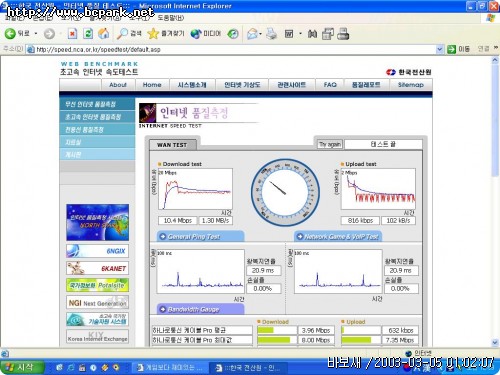Click the IE Back arrow icon
The width and height of the screenshot is (500, 375).
pyautogui.click(x=10, y=33)
